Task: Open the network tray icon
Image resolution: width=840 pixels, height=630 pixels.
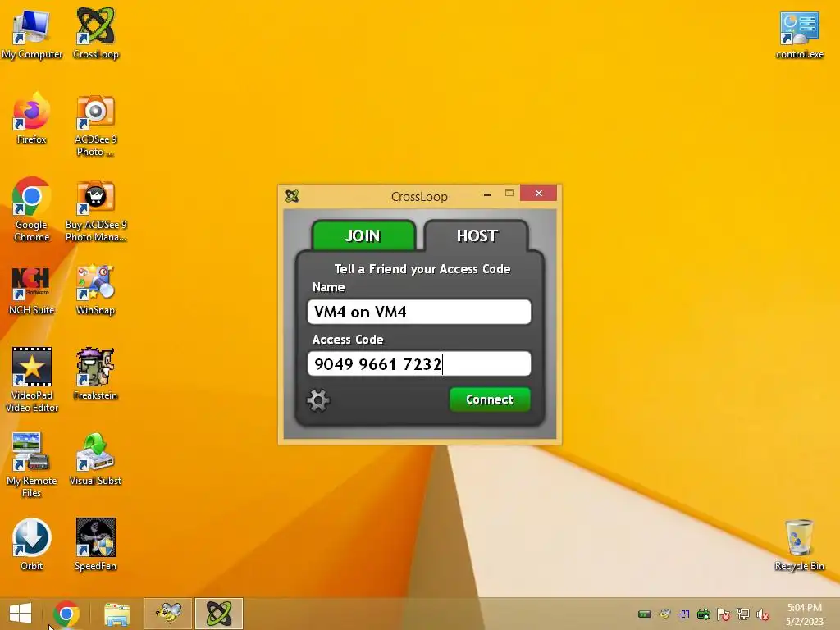Action: click(x=743, y=614)
